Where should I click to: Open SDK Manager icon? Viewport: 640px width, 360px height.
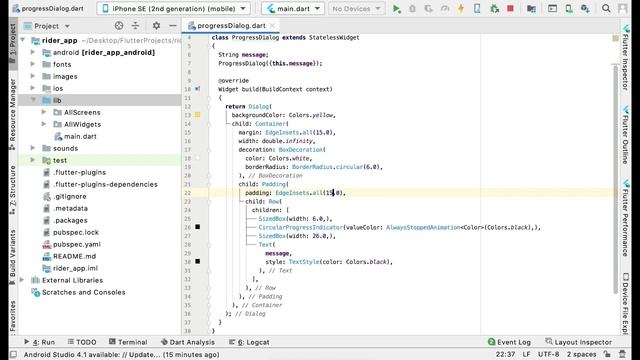[x=585, y=9]
